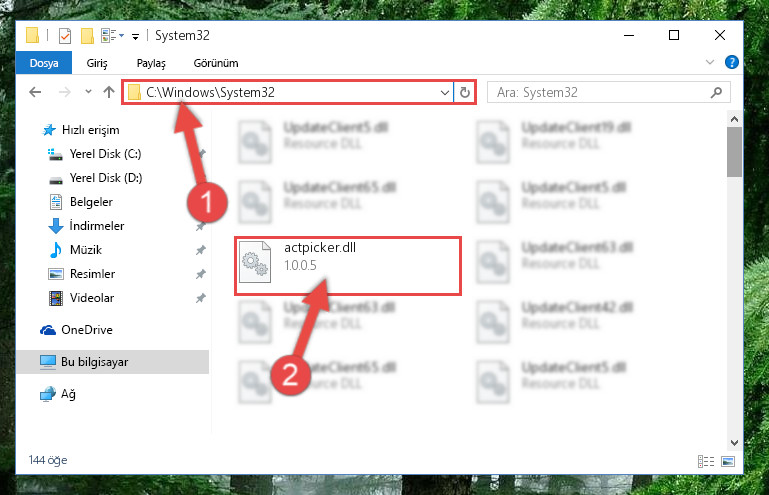Refresh the System32 folder view
Image resolution: width=769 pixels, height=495 pixels.
(464, 92)
